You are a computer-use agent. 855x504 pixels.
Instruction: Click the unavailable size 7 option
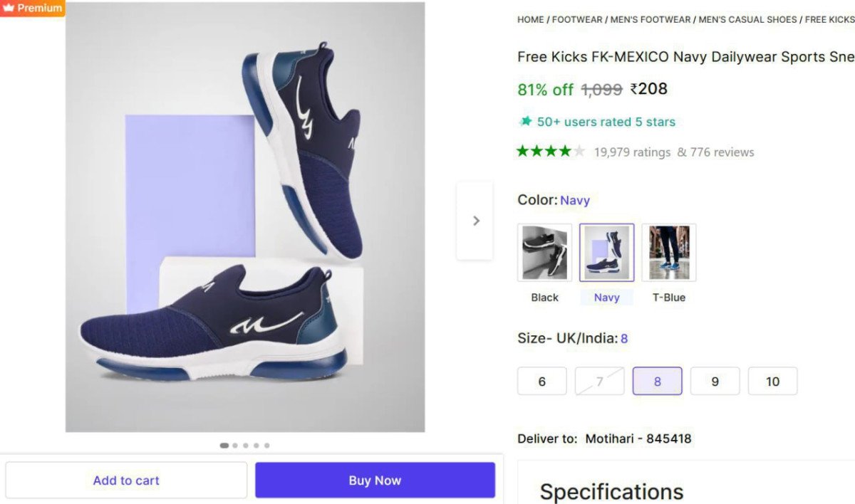[x=599, y=382]
